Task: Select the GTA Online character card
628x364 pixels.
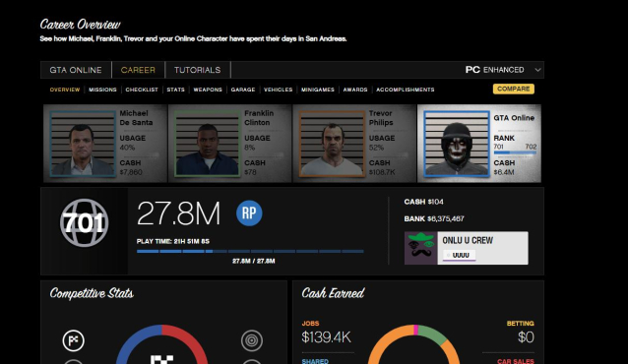Action: (479, 144)
